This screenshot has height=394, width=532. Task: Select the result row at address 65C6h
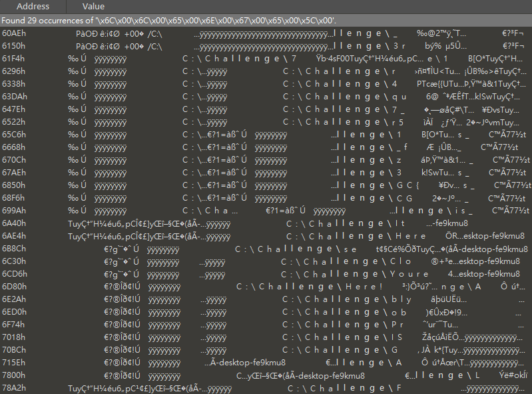click(x=266, y=135)
